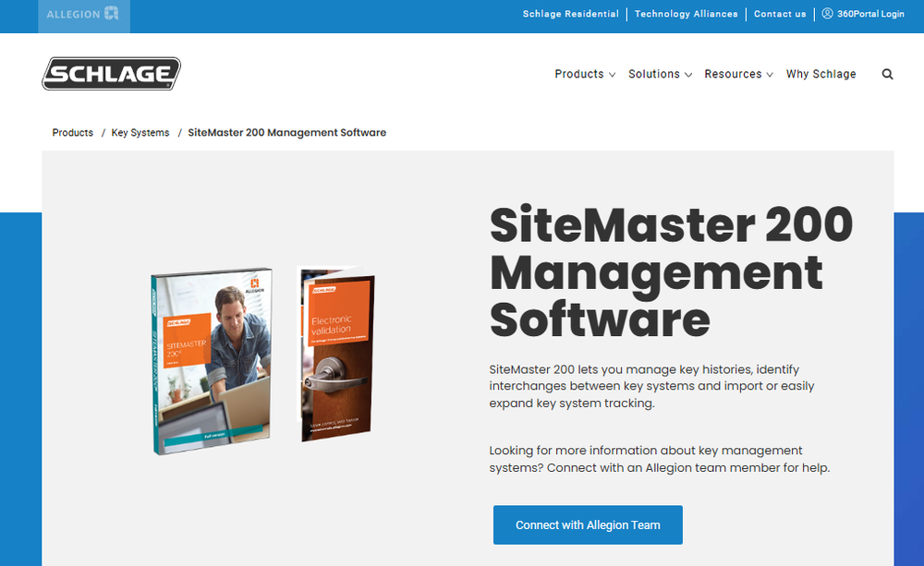
Task: Click the 360Portal user profile icon
Action: point(827,14)
